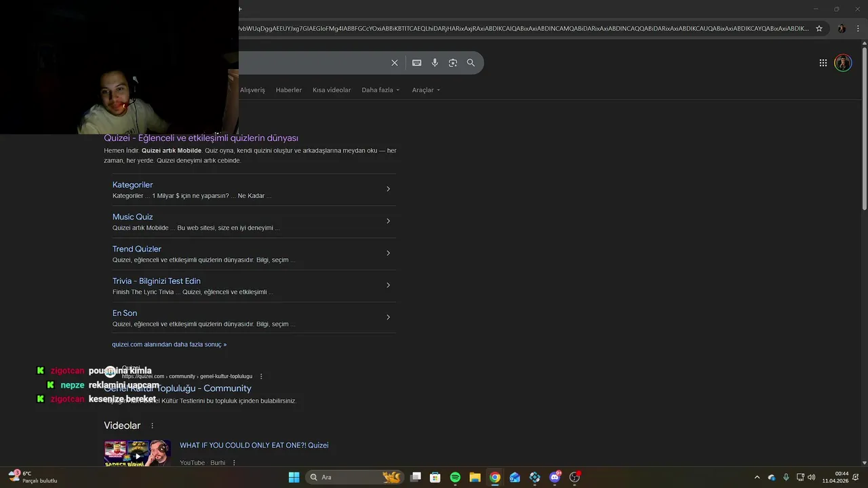This screenshot has height=488, width=868.
Task: Open the clock and date panel
Action: (835, 477)
